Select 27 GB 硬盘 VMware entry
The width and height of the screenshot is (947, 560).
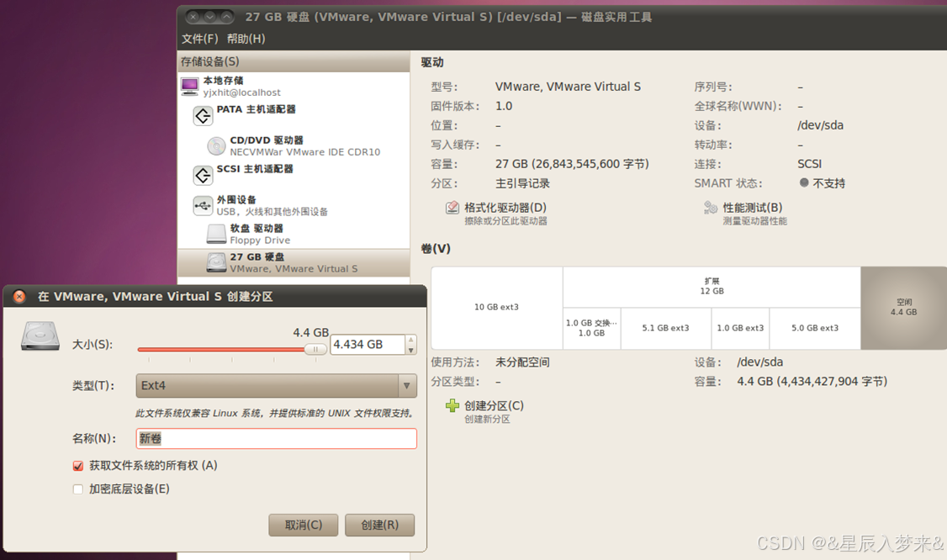pyautogui.click(x=294, y=262)
